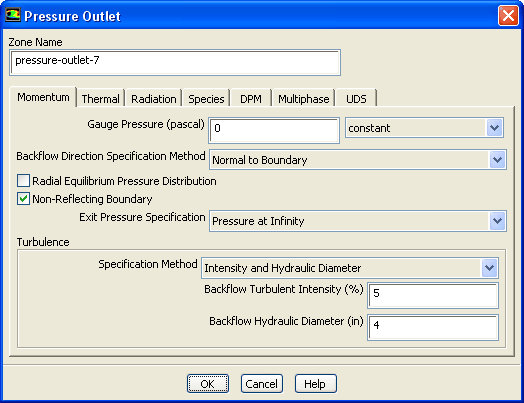The width and height of the screenshot is (524, 403).
Task: Disable Non-Reflecting Boundary checkbox
Action: click(23, 199)
